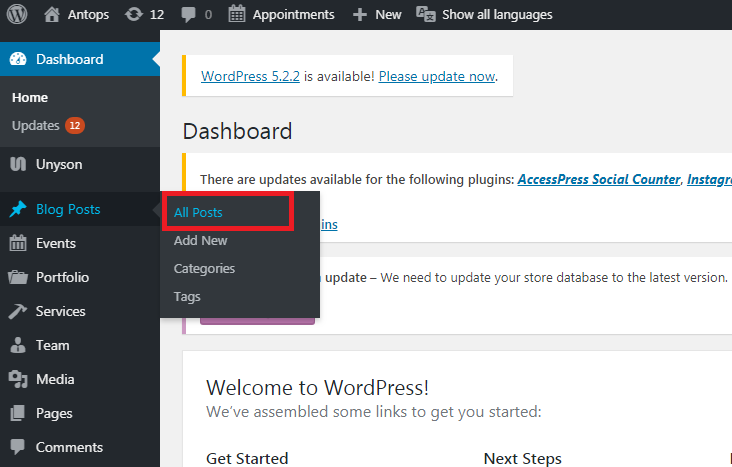
Task: Select All Posts in flyout
Action: coord(198,212)
